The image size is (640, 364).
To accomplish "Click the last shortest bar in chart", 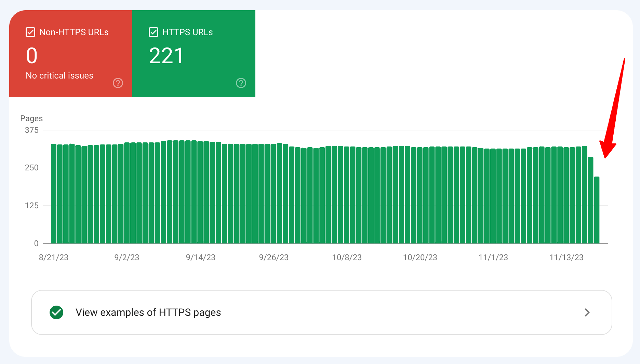I will (x=597, y=210).
